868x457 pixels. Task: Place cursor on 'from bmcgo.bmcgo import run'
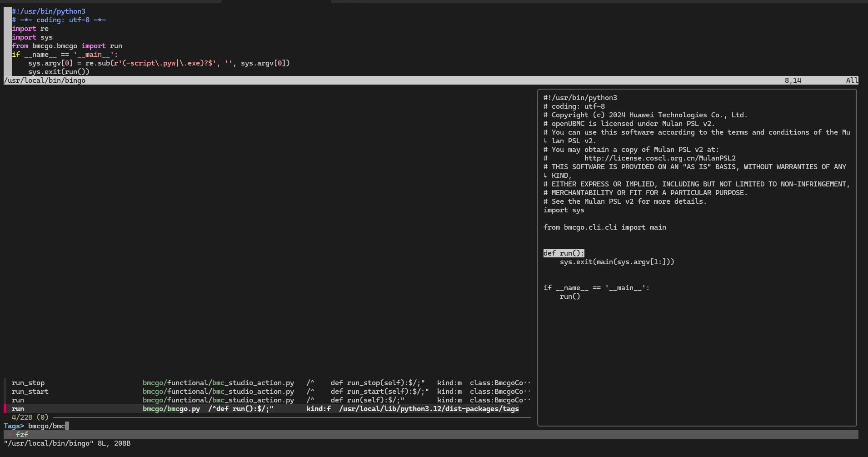tap(67, 46)
